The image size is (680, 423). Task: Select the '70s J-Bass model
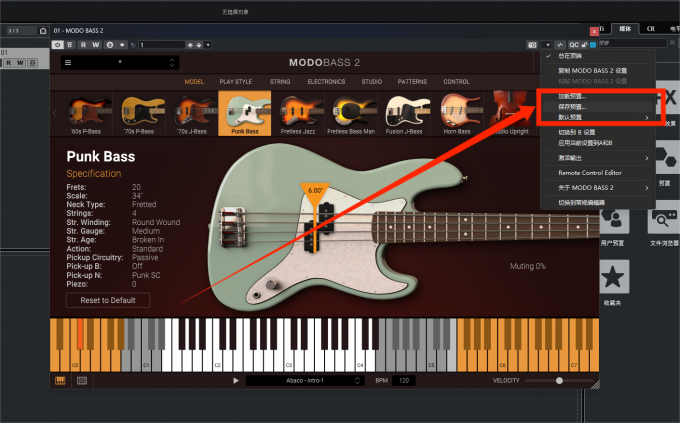click(192, 114)
